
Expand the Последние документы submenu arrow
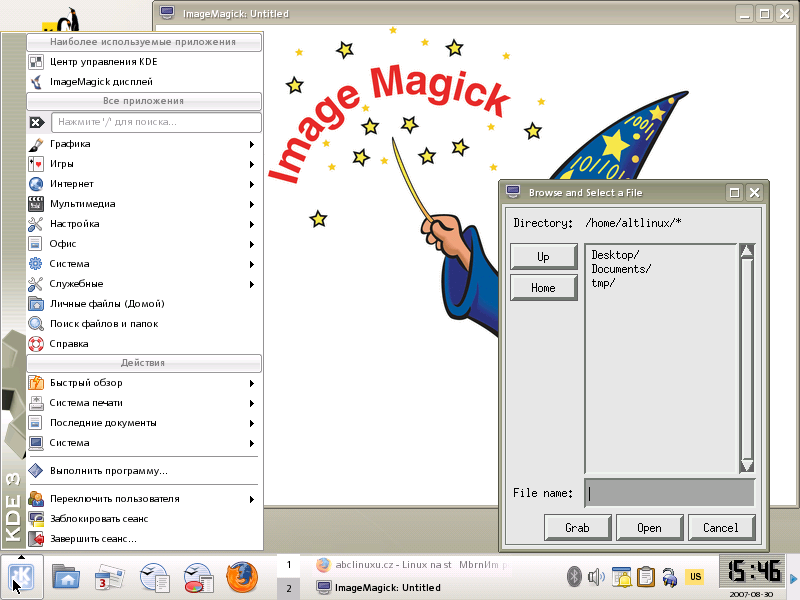[x=252, y=423]
